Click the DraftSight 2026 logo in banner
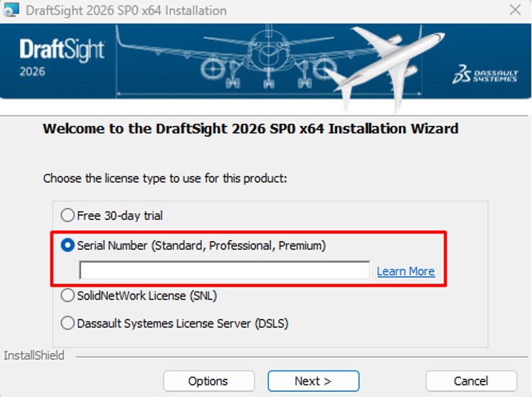532x397 pixels. [x=62, y=57]
